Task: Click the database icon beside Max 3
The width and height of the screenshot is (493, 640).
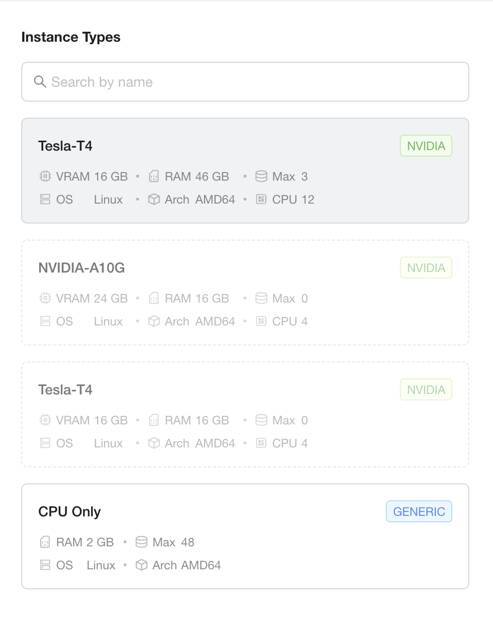Action: tap(261, 176)
